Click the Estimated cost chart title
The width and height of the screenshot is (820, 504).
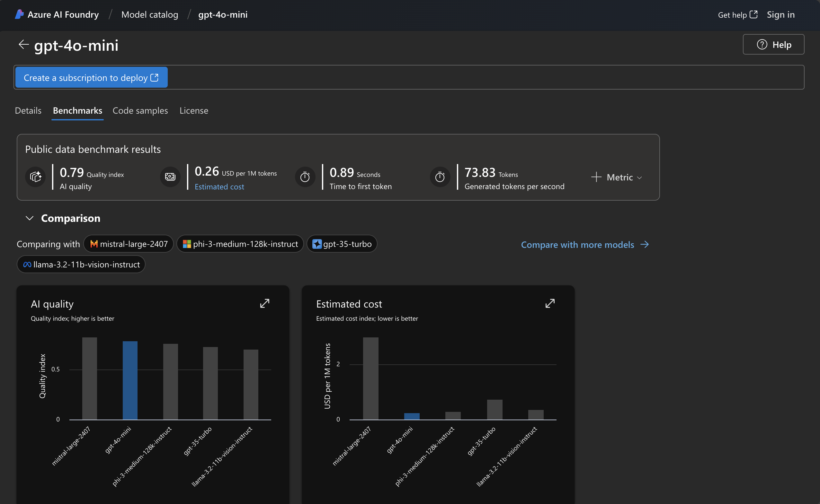(x=349, y=304)
